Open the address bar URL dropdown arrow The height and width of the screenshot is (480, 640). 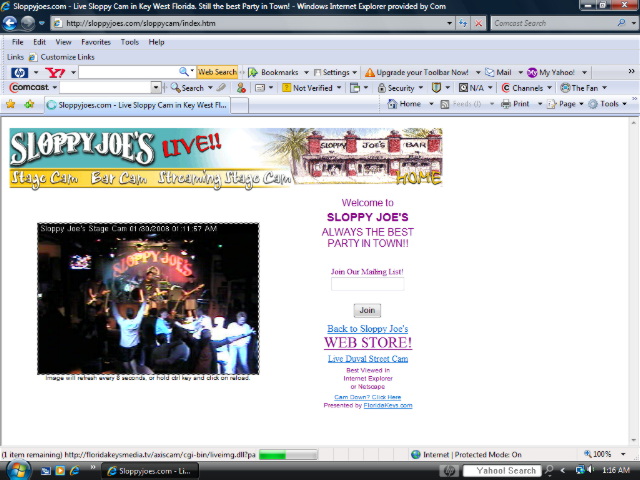(x=449, y=23)
